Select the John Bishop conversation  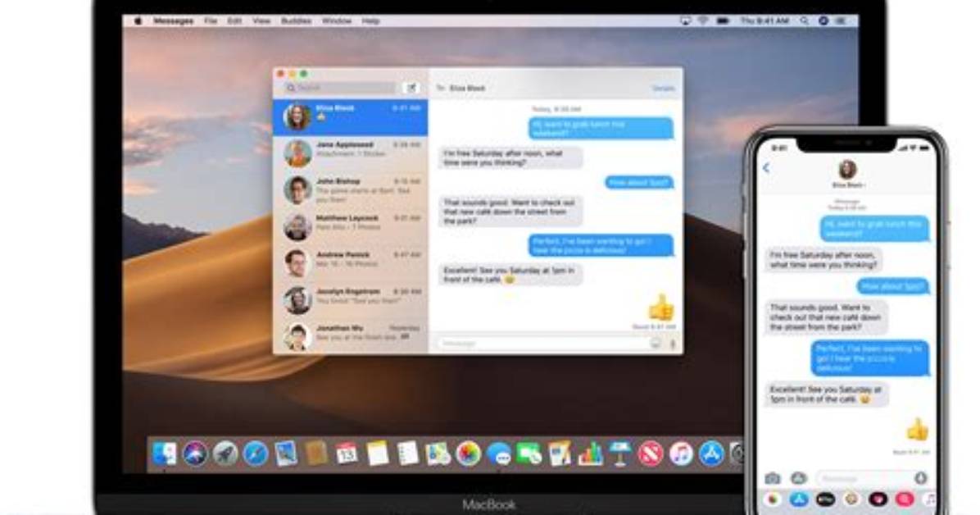351,190
